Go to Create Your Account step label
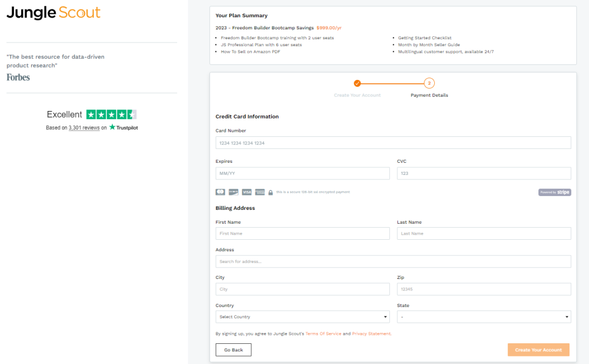 click(357, 95)
